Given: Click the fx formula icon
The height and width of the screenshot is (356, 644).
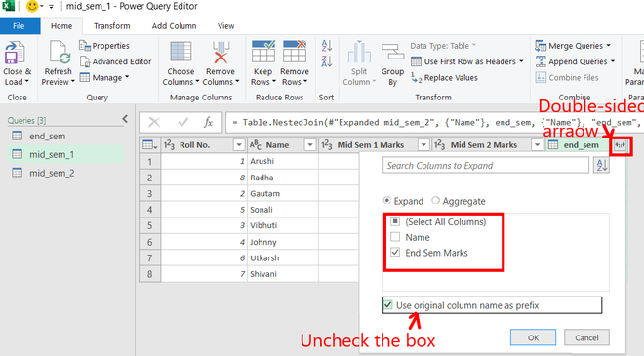Looking at the screenshot, I should coord(208,122).
